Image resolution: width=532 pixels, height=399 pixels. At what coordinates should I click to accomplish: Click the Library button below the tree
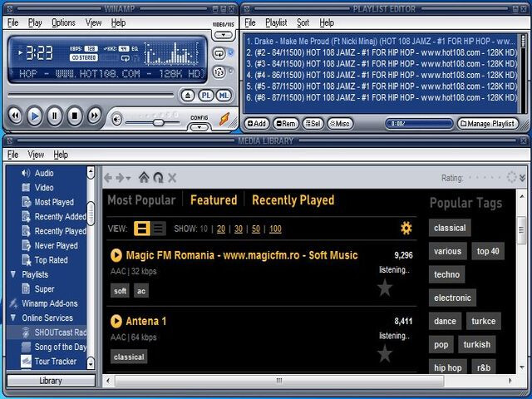tap(51, 381)
